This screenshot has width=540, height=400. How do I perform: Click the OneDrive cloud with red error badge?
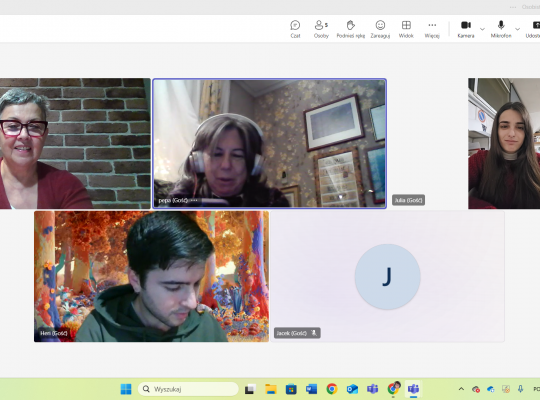pyautogui.click(x=476, y=389)
